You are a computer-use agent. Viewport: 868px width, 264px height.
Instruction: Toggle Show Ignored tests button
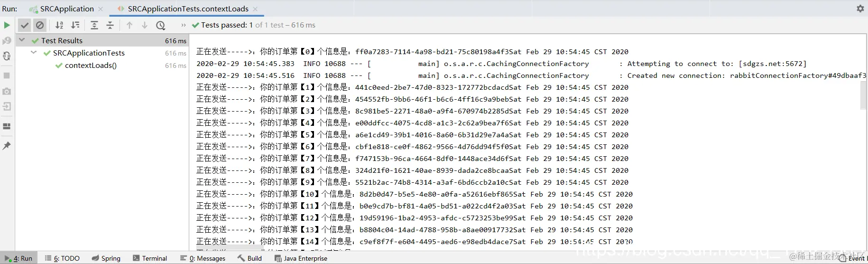[40, 25]
